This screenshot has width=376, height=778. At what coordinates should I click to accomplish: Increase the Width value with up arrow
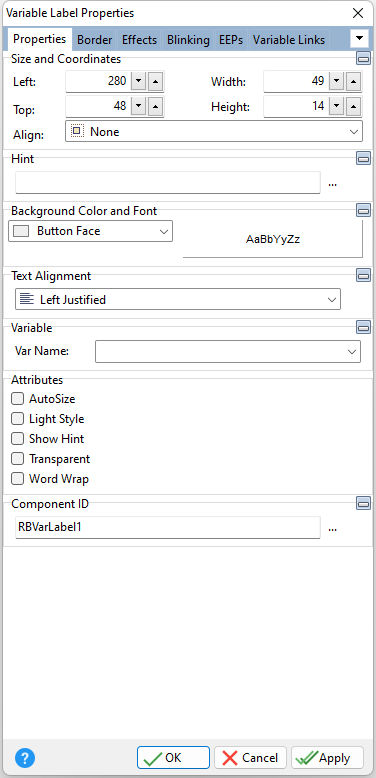(353, 81)
